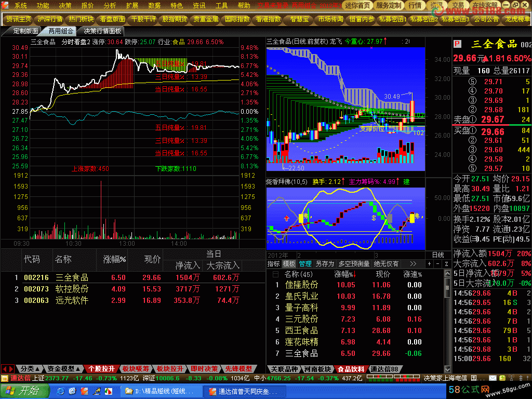Expand the 资金模型 dropdown tab
The image size is (532, 399).
pyautogui.click(x=64, y=369)
